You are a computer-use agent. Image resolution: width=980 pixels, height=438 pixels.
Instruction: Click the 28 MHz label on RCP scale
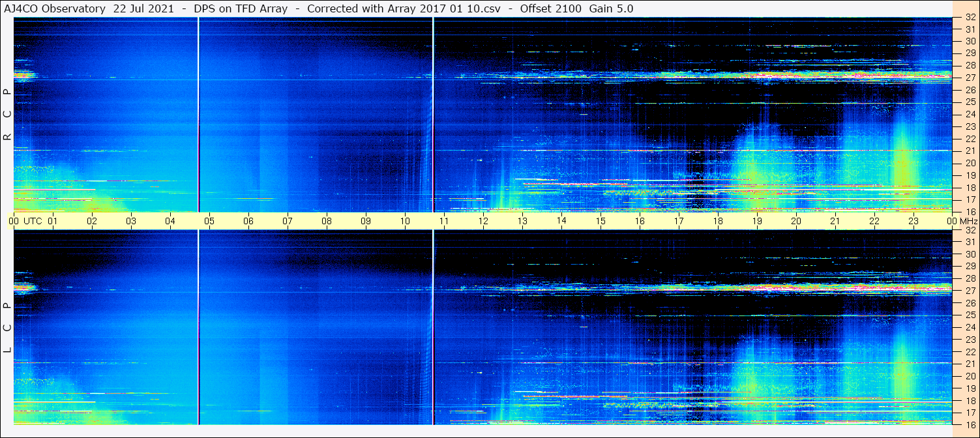tap(970, 65)
